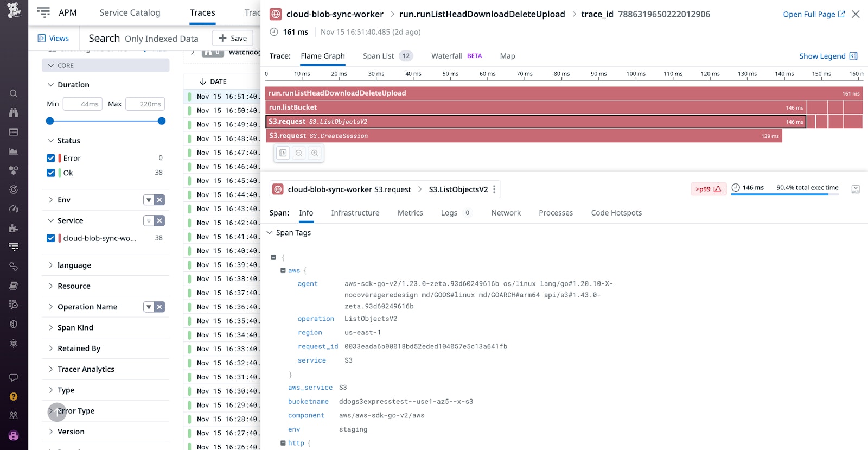This screenshot has width=868, height=450.
Task: Collapse the Duration facet
Action: coord(51,85)
